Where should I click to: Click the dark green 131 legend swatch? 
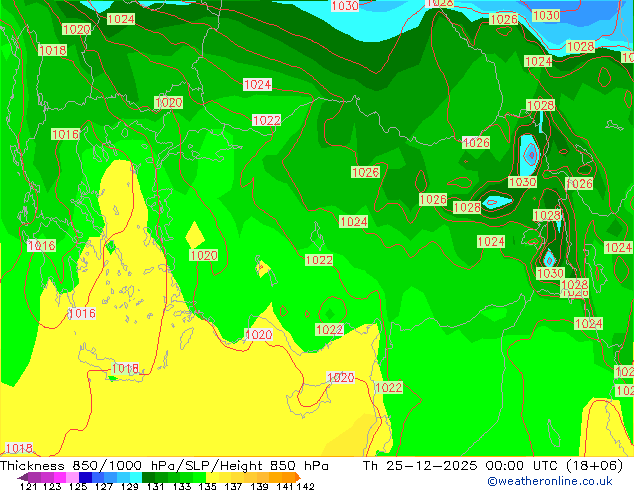pos(148,477)
